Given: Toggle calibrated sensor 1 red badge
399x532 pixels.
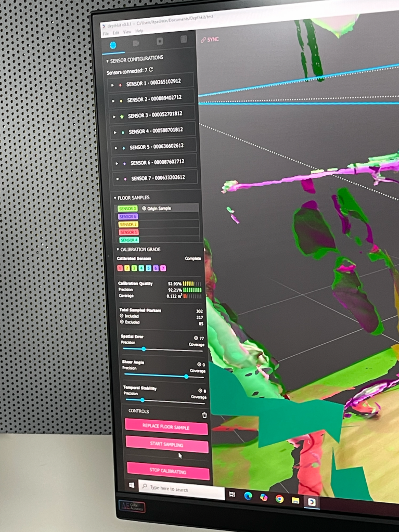Looking at the screenshot, I should click(120, 268).
